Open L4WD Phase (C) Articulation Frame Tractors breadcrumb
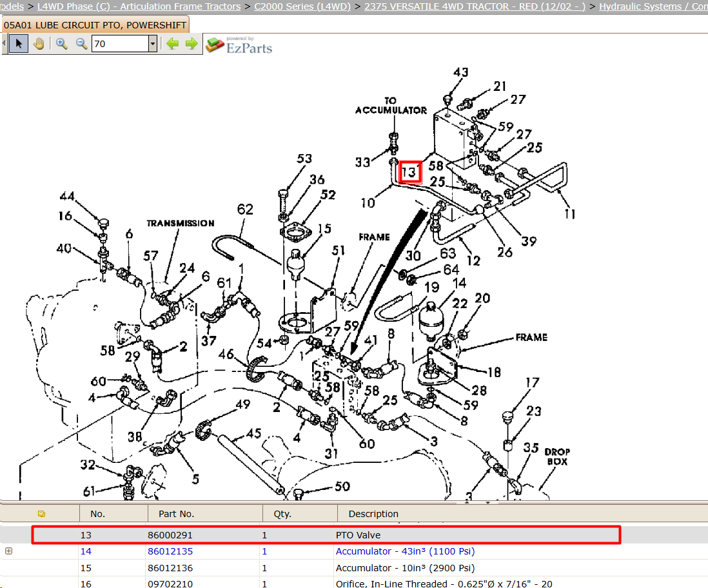 tap(139, 6)
